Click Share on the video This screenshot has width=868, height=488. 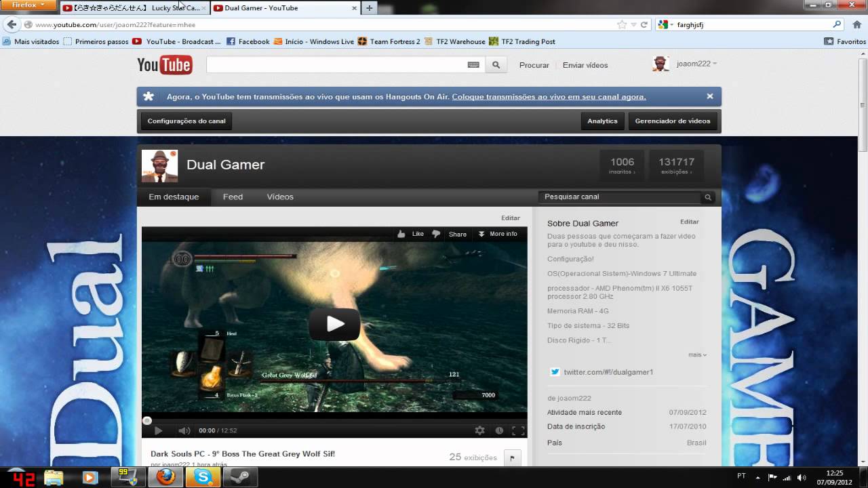pyautogui.click(x=458, y=234)
